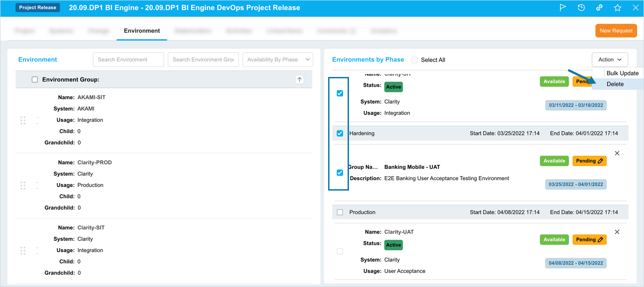
Task: Switch to the Environment tab
Action: click(x=142, y=31)
